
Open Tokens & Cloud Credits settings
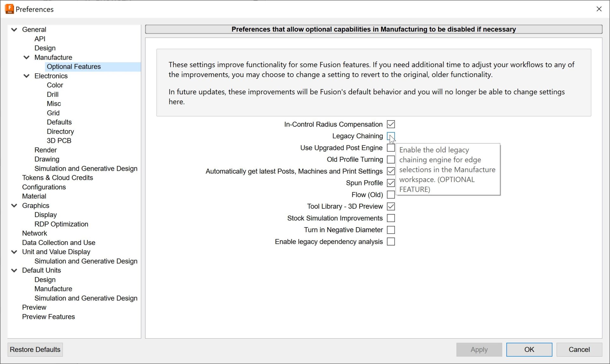coord(58,178)
